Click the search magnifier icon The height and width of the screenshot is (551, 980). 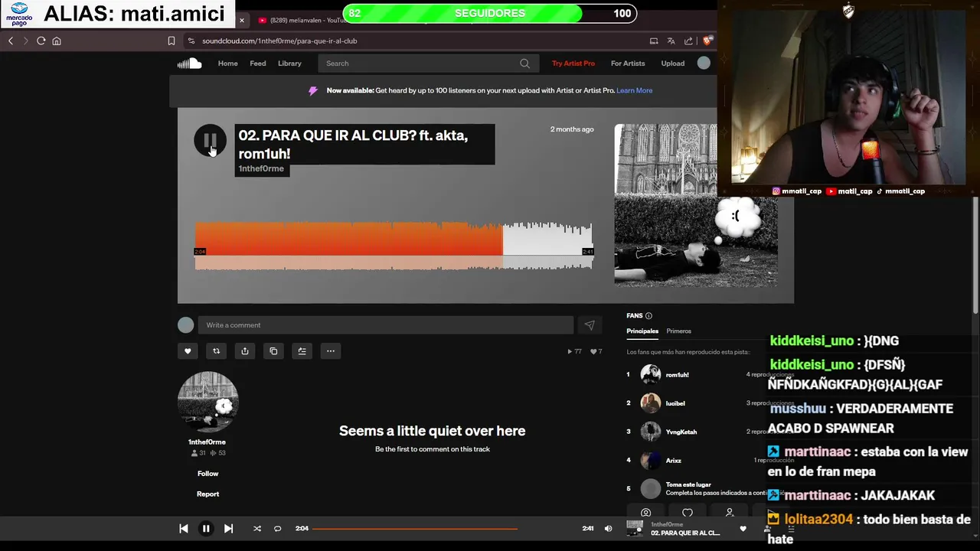pos(524,64)
